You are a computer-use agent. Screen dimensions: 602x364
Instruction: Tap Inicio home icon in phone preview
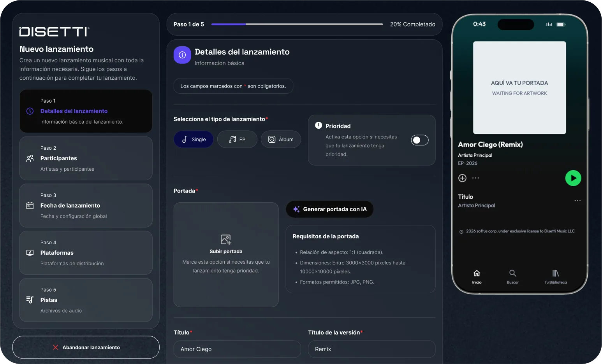pos(477,273)
